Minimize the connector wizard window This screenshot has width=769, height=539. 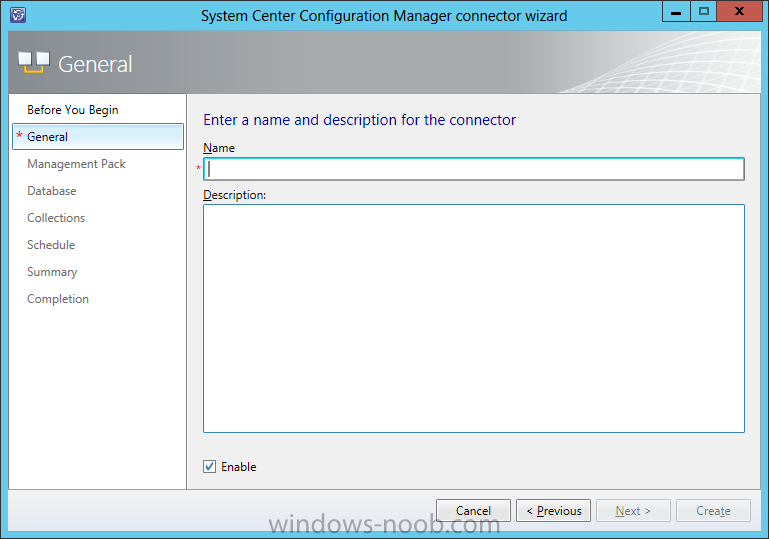click(676, 11)
